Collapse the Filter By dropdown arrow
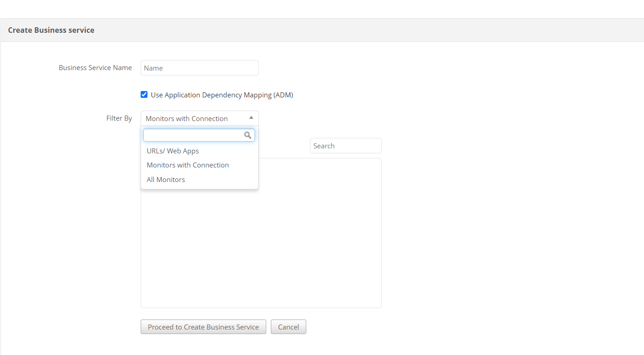The width and height of the screenshot is (644, 355). pyautogui.click(x=251, y=118)
